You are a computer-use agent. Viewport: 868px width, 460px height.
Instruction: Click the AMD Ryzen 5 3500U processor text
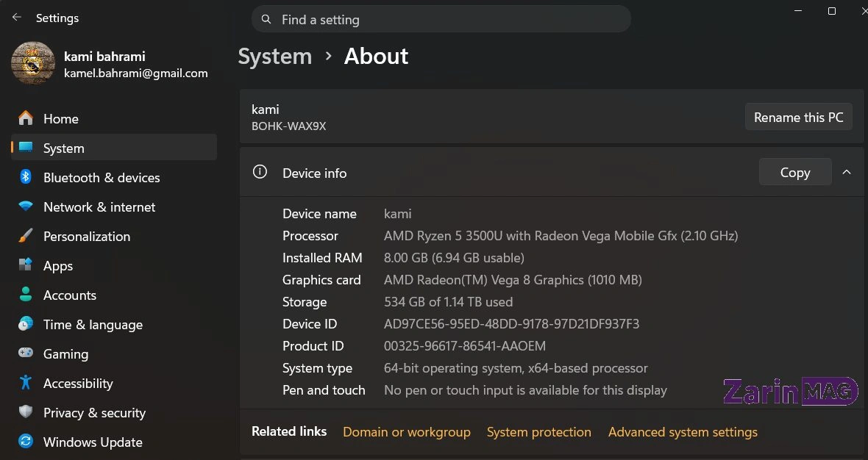click(x=561, y=236)
